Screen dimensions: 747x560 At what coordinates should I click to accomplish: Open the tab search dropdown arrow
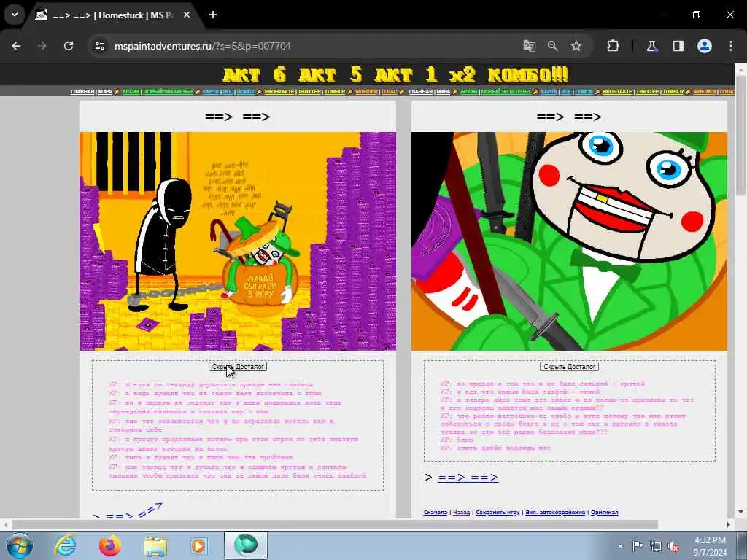[x=15, y=15]
